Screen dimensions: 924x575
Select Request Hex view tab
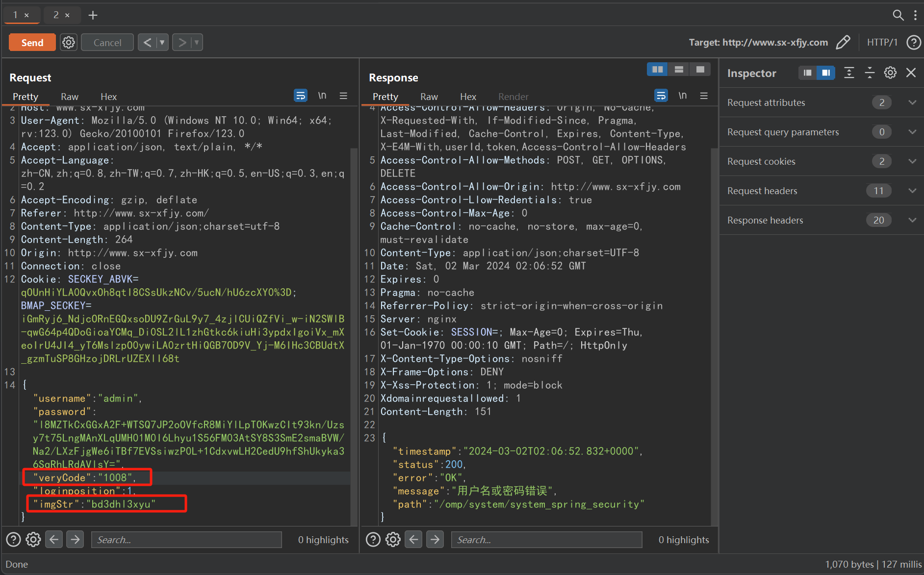tap(108, 97)
